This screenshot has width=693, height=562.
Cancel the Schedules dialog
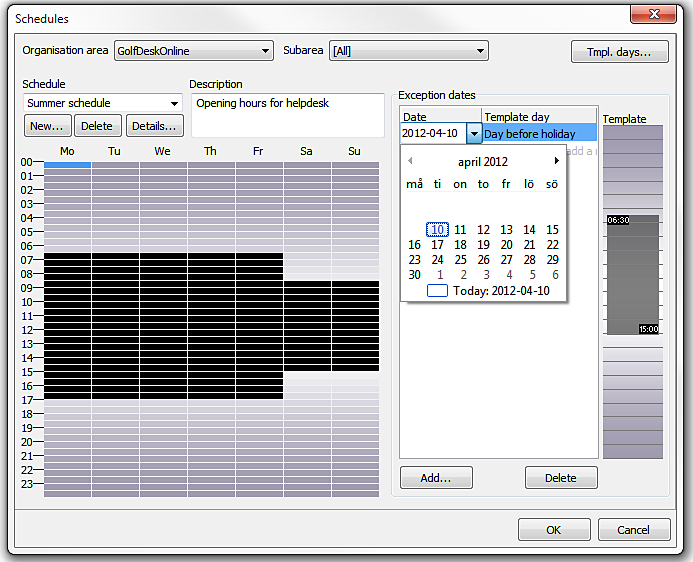[633, 530]
